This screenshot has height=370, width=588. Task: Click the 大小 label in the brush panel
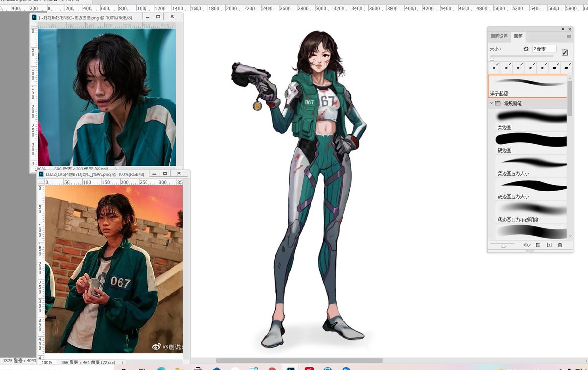(x=494, y=49)
